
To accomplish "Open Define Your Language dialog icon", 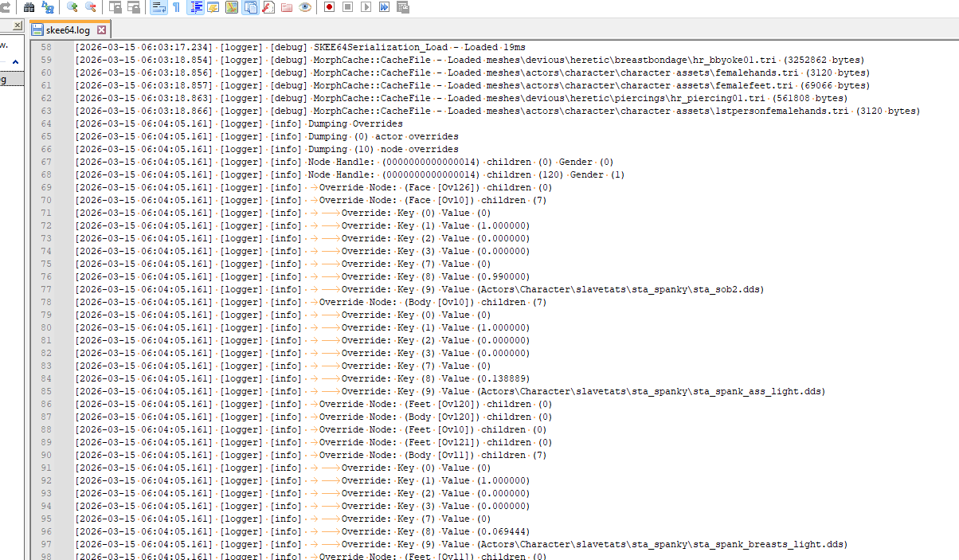I will coord(213,7).
